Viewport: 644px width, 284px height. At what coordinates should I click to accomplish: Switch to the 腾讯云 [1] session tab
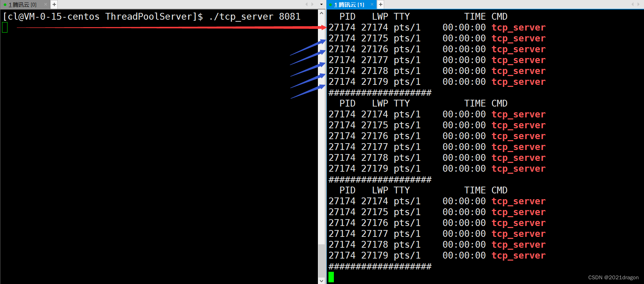click(349, 5)
